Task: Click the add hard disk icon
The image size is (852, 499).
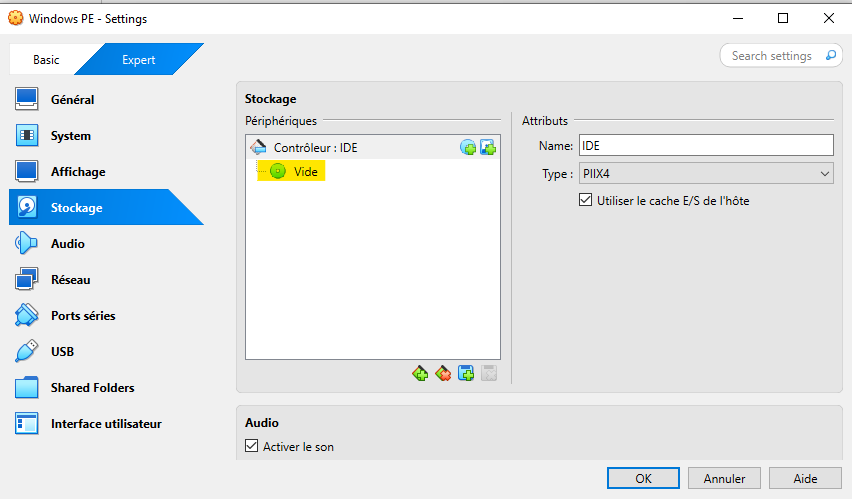Action: coord(488,148)
